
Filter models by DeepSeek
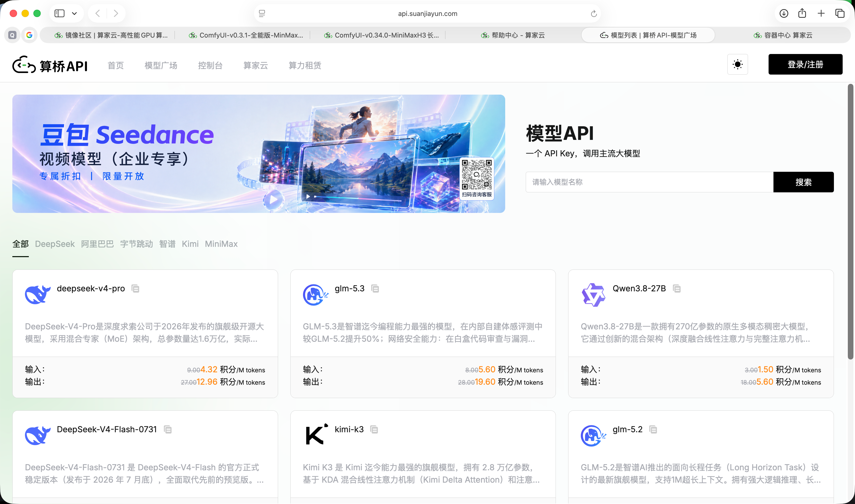pyautogui.click(x=55, y=244)
